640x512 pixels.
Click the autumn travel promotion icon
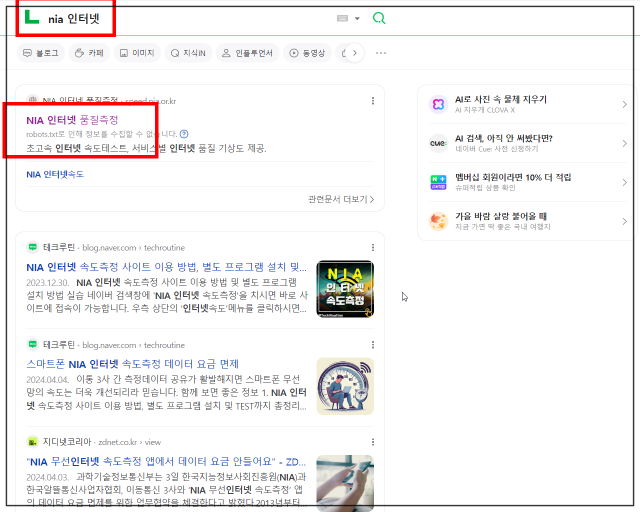pyautogui.click(x=438, y=221)
